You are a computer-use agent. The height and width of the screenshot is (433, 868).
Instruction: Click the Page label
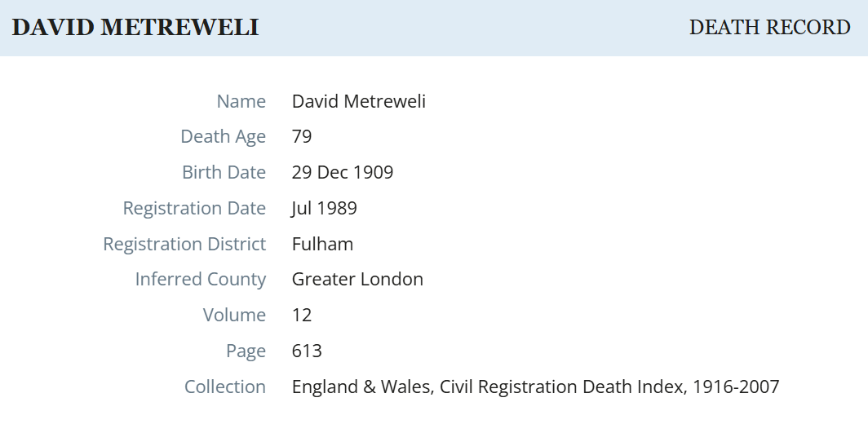[x=246, y=351]
